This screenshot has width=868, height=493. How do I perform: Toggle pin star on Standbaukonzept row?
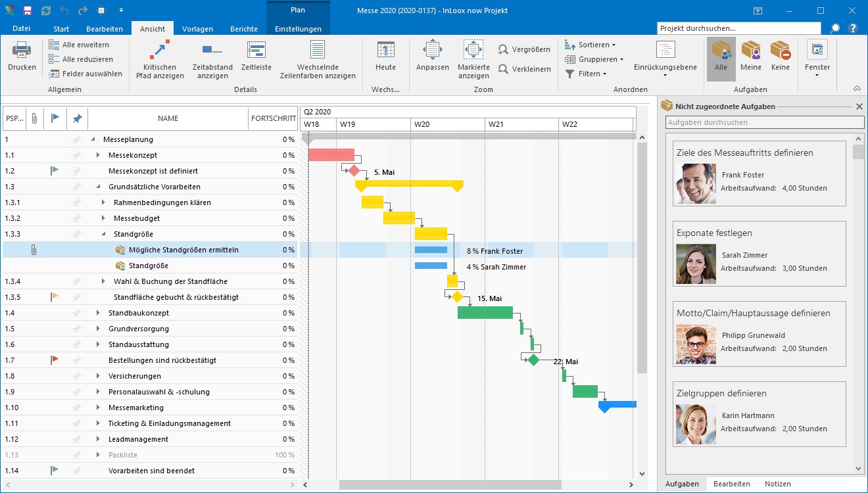(x=77, y=313)
